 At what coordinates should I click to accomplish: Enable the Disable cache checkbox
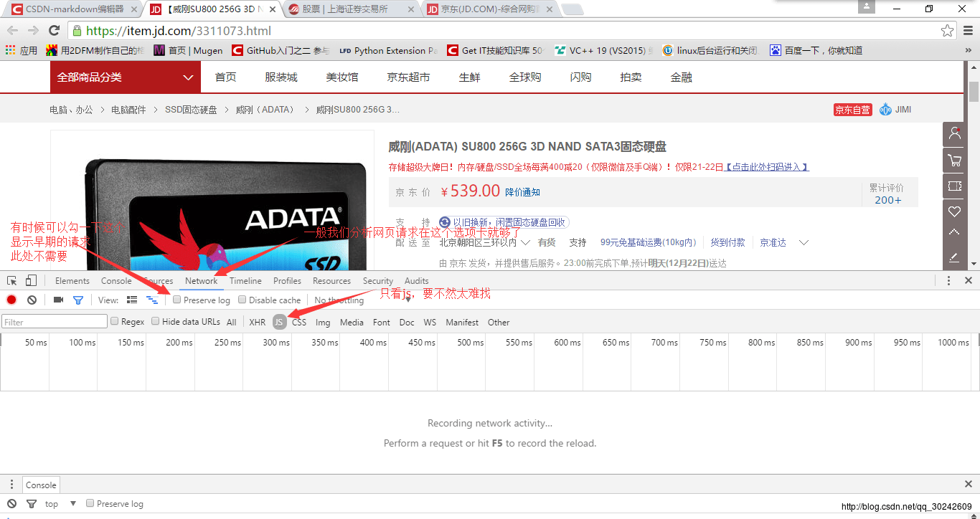coord(242,300)
